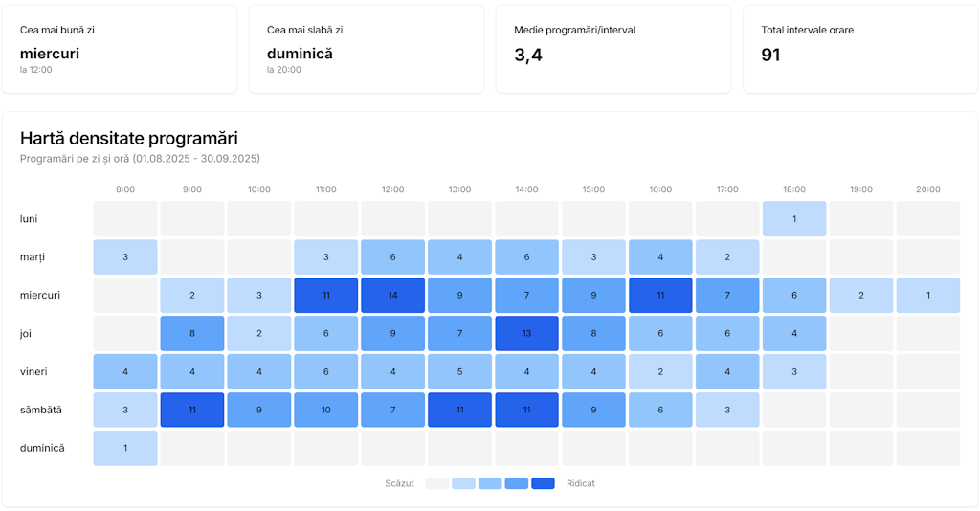
Task: Click the sâmbătă 9:00 cell showing 11
Action: 192,411
